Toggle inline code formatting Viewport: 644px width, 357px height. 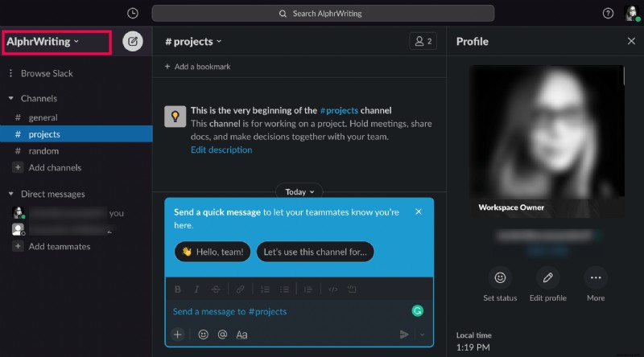click(333, 289)
